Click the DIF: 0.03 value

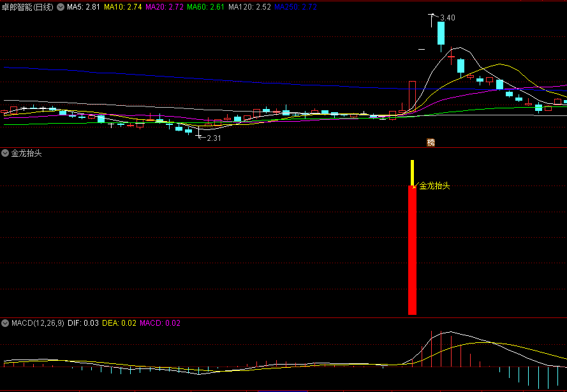coord(83,323)
